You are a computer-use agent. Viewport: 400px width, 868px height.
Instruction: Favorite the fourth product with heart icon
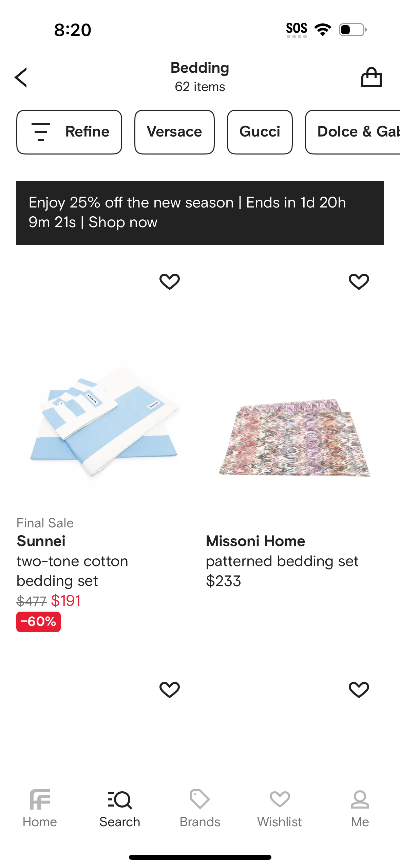click(x=359, y=690)
